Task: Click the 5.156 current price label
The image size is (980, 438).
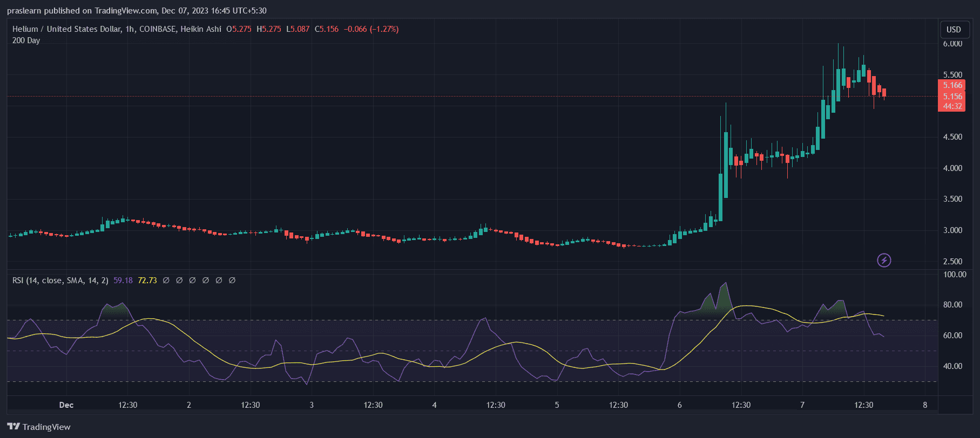Action: pyautogui.click(x=952, y=97)
